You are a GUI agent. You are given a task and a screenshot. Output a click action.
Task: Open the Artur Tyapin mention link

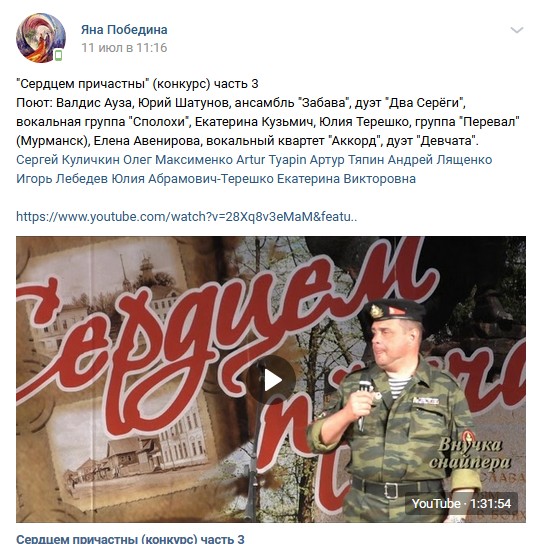click(271, 160)
